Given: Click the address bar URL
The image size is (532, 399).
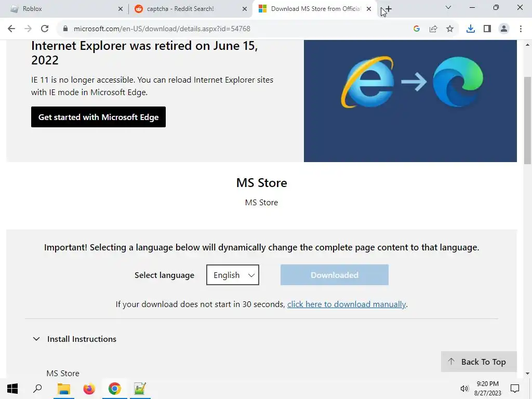Looking at the screenshot, I should (x=162, y=29).
